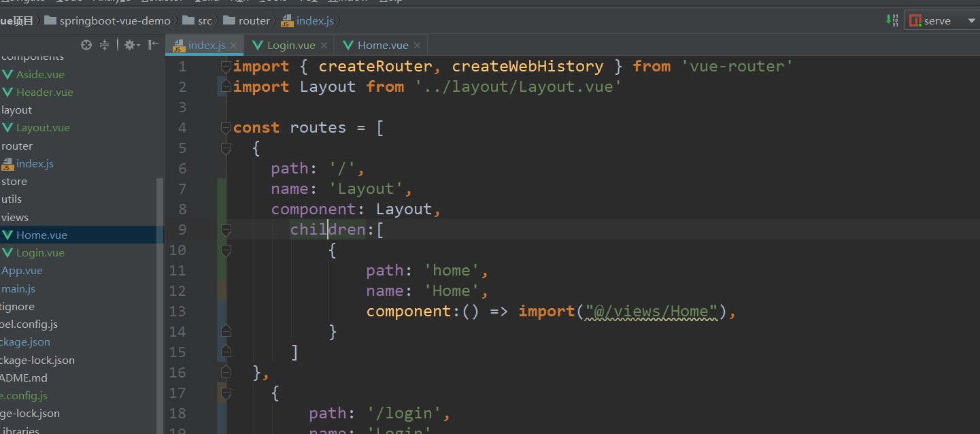Collapse children array fold at line 9

[x=226, y=230]
